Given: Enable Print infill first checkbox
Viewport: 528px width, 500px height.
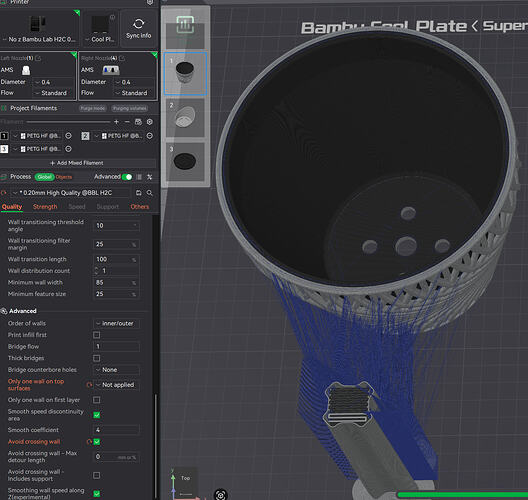Looking at the screenshot, I should (x=97, y=335).
